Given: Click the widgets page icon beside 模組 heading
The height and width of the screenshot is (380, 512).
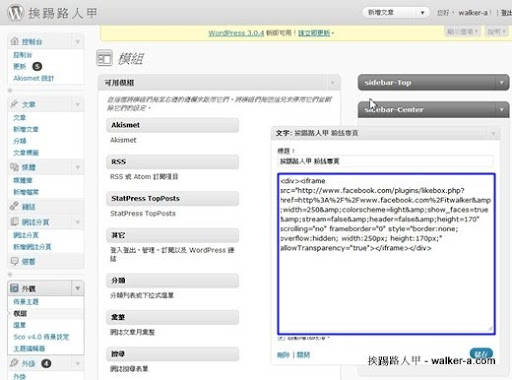Looking at the screenshot, I should pyautogui.click(x=104, y=58).
